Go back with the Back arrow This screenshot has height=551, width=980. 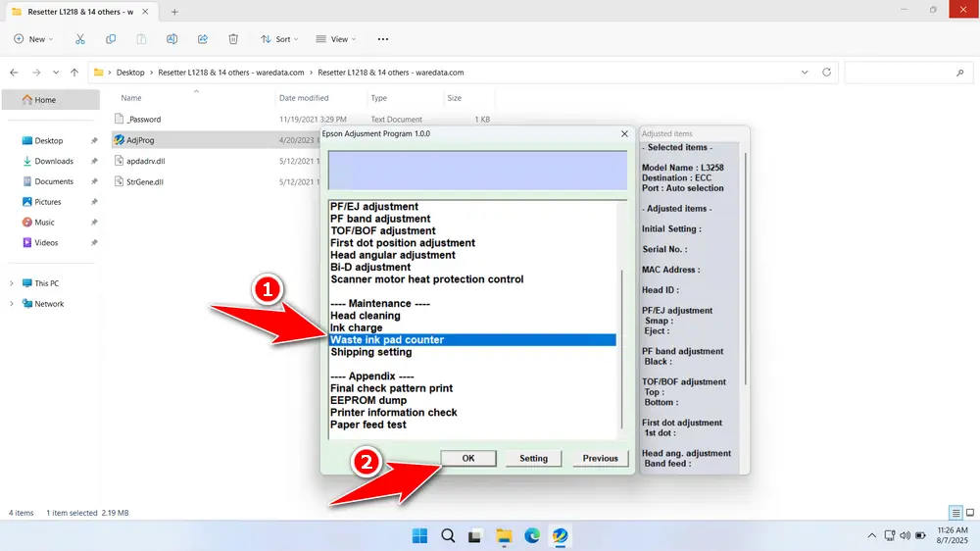pyautogui.click(x=14, y=73)
